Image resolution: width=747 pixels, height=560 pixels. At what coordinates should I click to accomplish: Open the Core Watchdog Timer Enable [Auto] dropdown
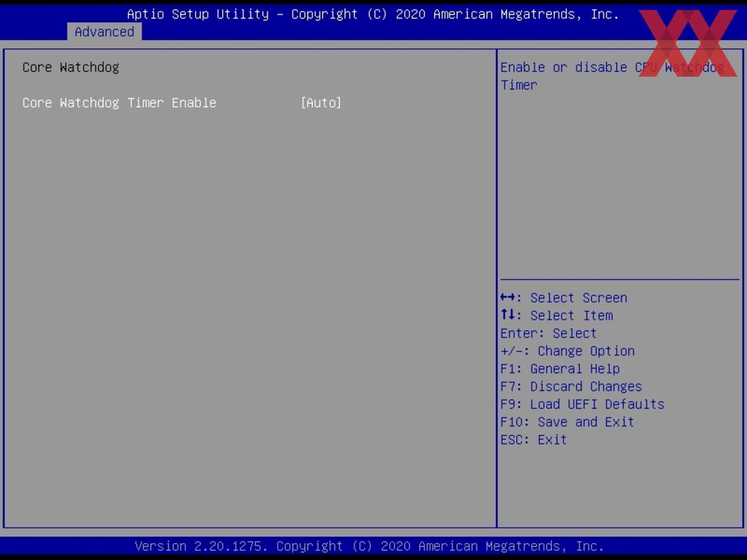321,103
